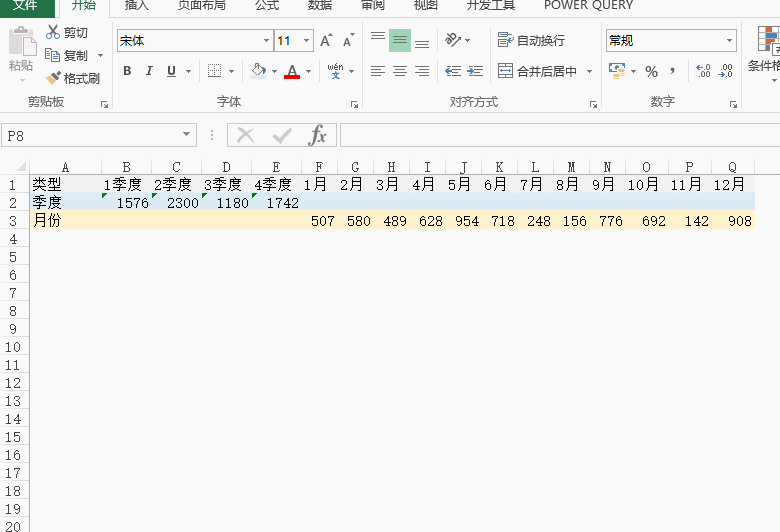The image size is (780, 532).
Task: Expand fill color dropdown arrow
Action: click(x=274, y=72)
